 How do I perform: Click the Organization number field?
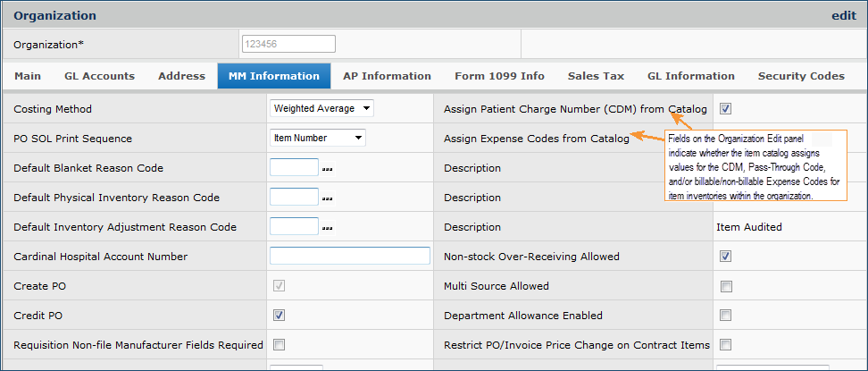tap(288, 44)
